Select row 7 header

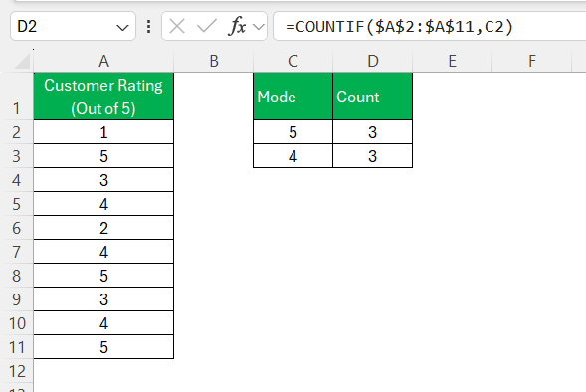(17, 252)
